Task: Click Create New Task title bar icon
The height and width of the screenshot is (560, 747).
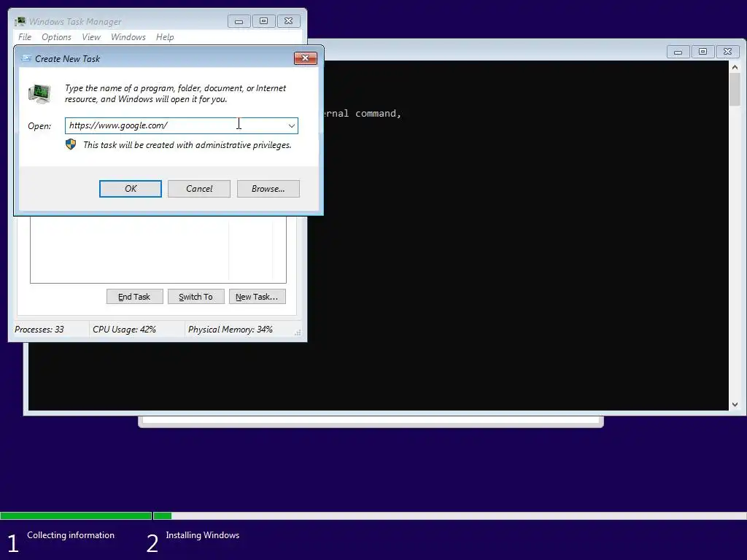Action: [x=26, y=58]
